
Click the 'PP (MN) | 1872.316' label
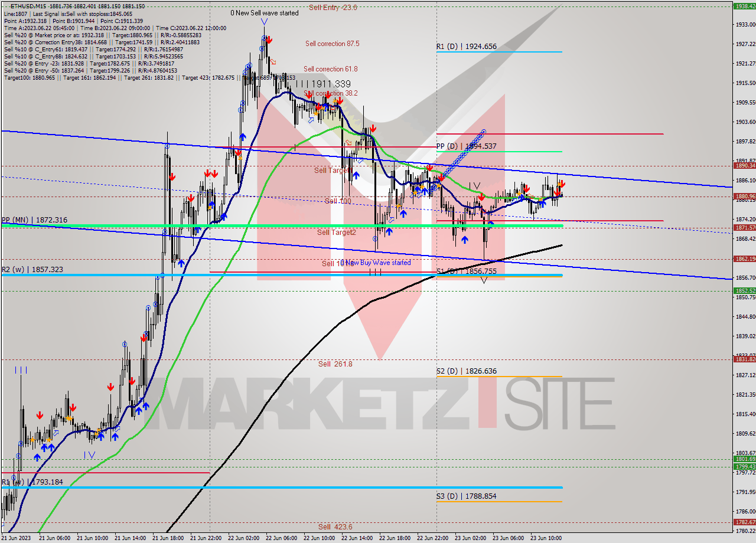(x=34, y=220)
